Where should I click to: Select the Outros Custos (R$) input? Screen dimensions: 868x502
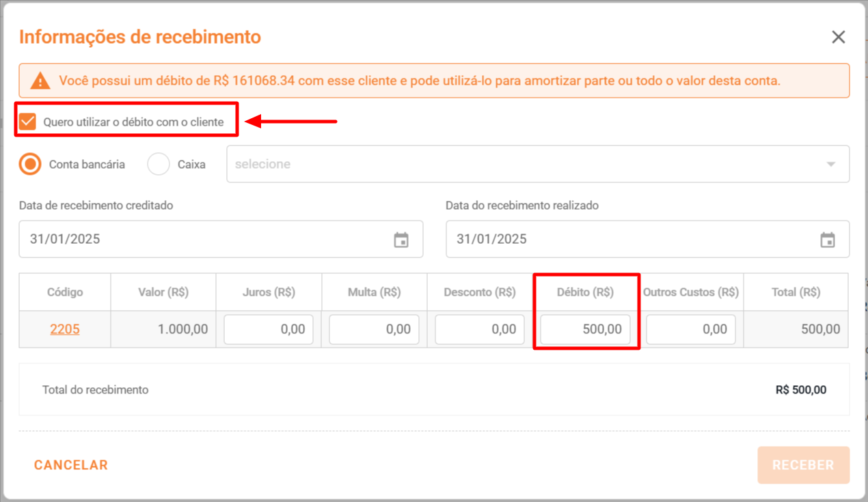click(x=691, y=329)
